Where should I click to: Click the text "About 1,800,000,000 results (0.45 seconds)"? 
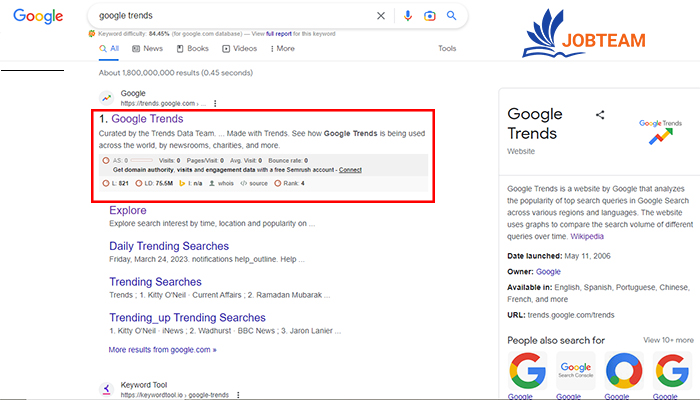176,73
